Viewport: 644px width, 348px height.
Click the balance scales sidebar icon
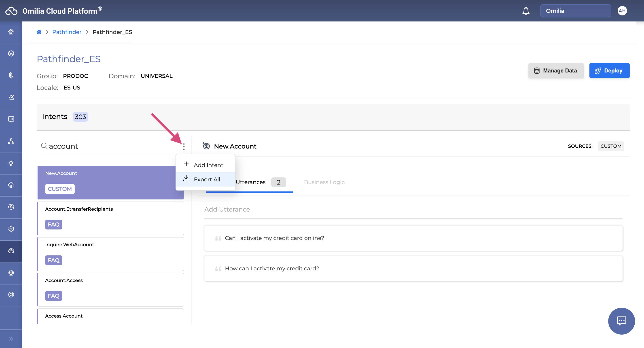[x=11, y=272]
